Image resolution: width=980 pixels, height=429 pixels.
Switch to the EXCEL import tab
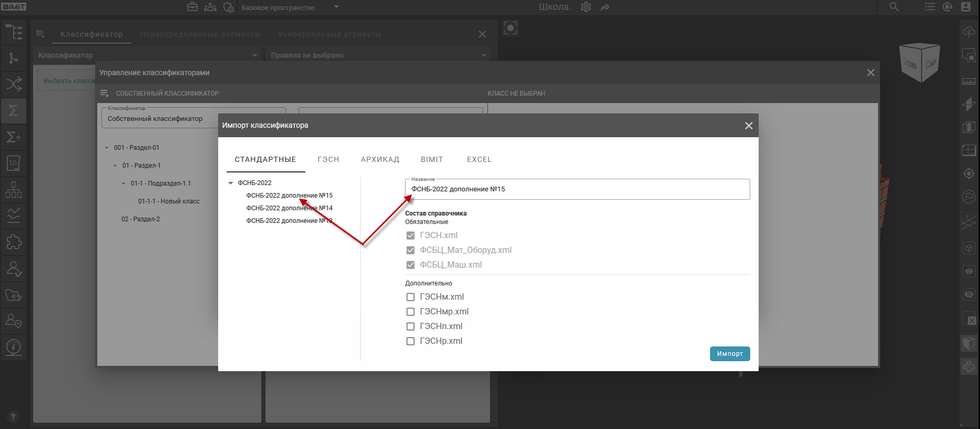coord(479,159)
